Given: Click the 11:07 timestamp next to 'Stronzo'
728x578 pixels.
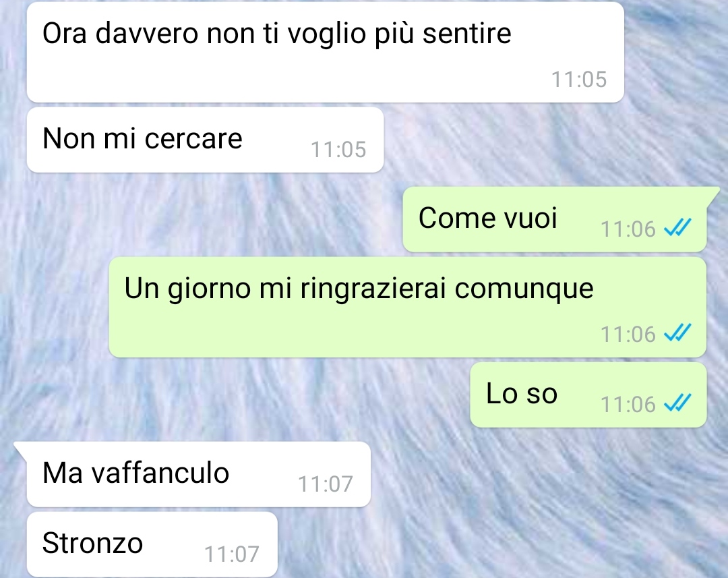Looking at the screenshot, I should [232, 554].
